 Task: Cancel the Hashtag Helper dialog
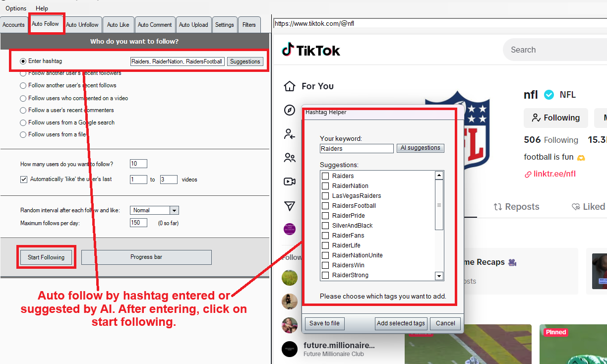(x=445, y=323)
